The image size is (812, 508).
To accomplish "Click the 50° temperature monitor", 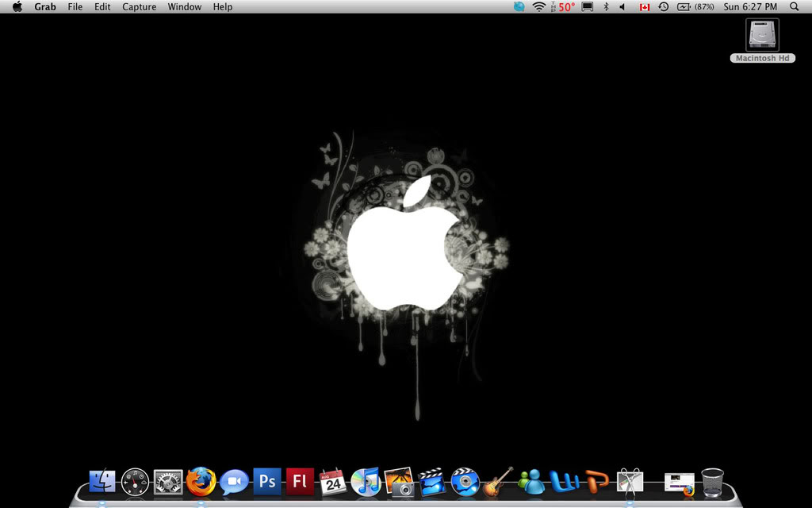I will [563, 6].
